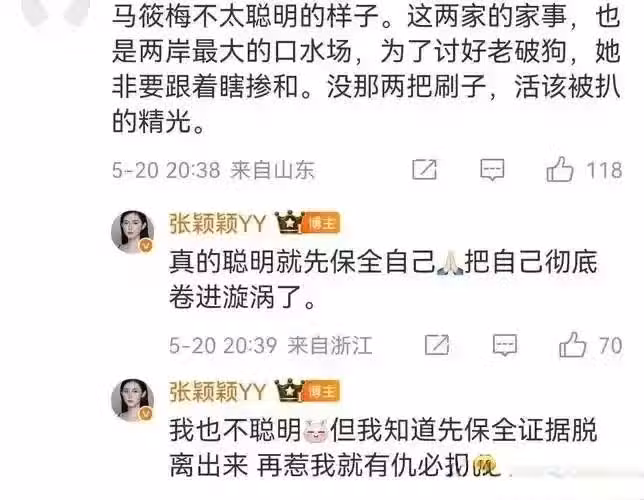Open 张颖颖YY username on first reply
644x500 pixels.
tap(218, 224)
